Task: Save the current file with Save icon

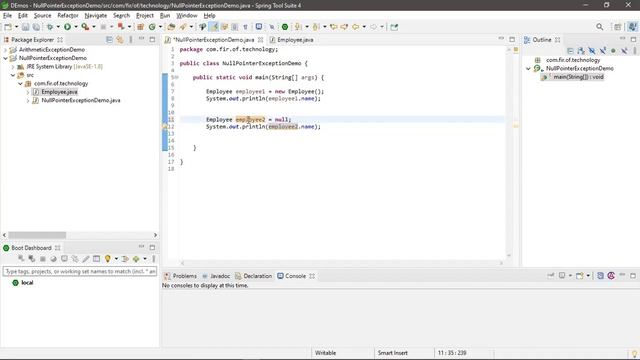Action: pyautogui.click(x=25, y=27)
